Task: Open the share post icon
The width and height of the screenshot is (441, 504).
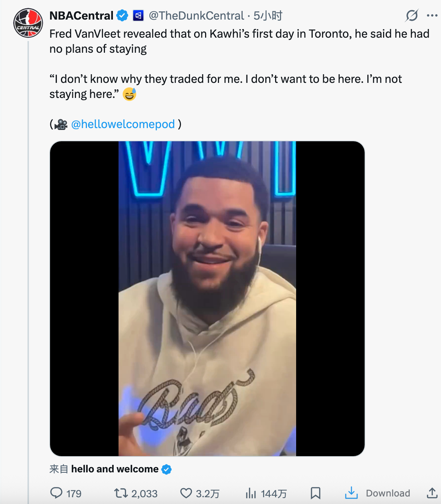Action: click(x=432, y=493)
